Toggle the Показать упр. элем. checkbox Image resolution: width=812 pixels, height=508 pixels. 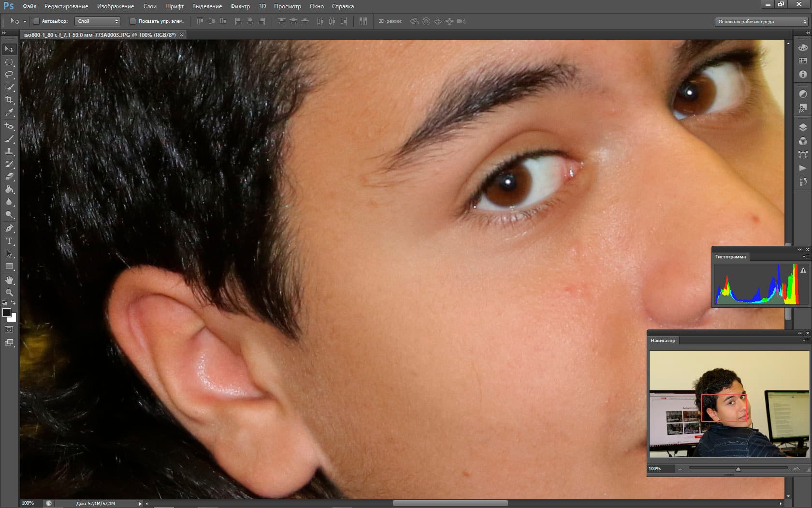coord(133,21)
